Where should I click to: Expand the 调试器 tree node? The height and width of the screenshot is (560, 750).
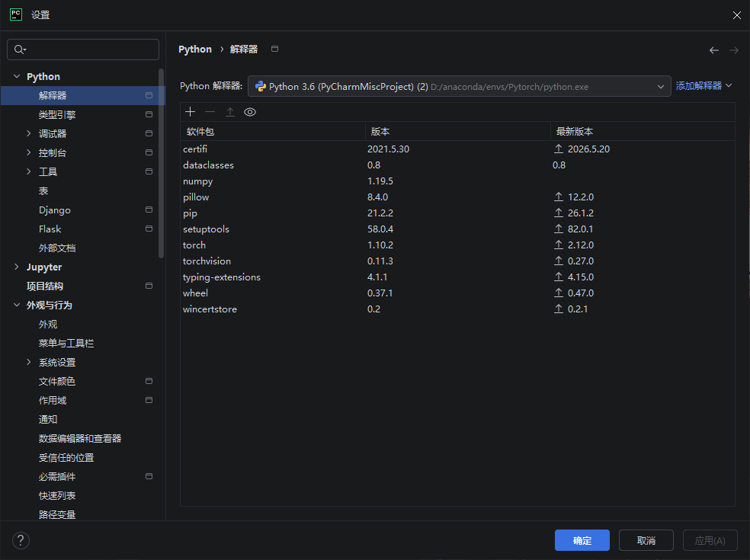pyautogui.click(x=29, y=133)
